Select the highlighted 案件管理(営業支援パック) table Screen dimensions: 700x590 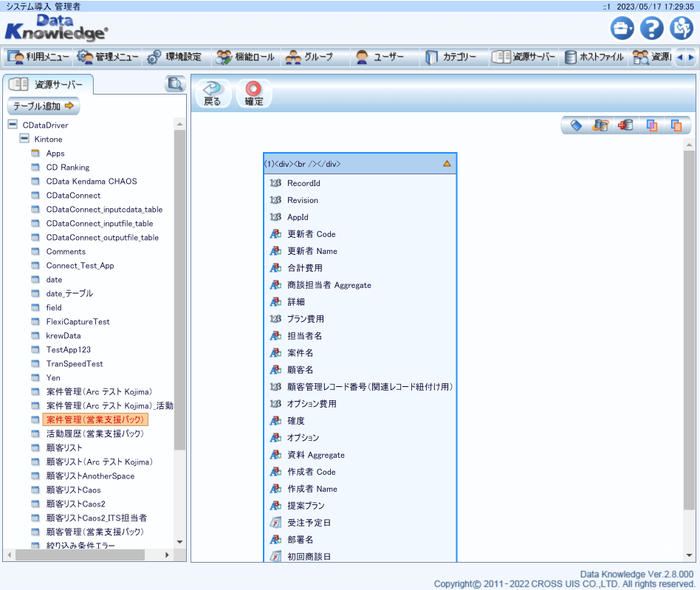95,419
